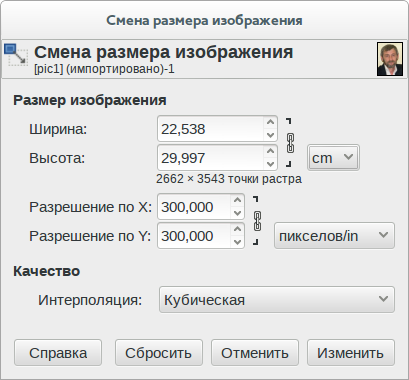Click the Высота label
The width and height of the screenshot is (409, 380).
(57, 158)
